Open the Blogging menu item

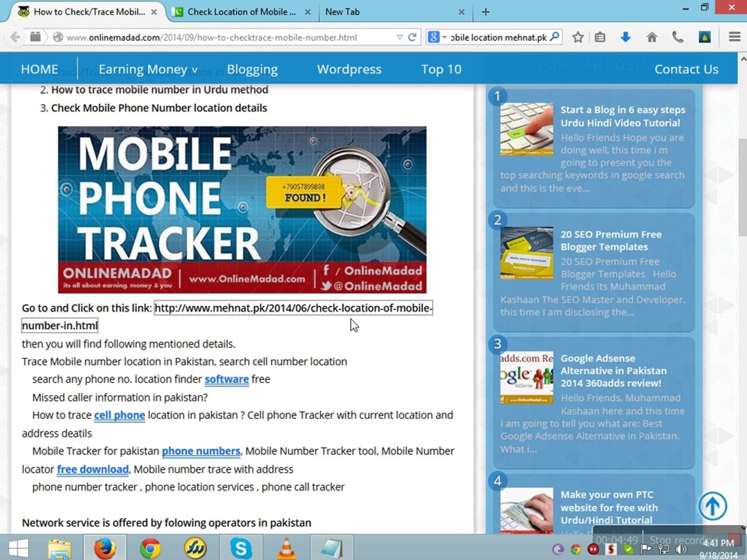[252, 69]
